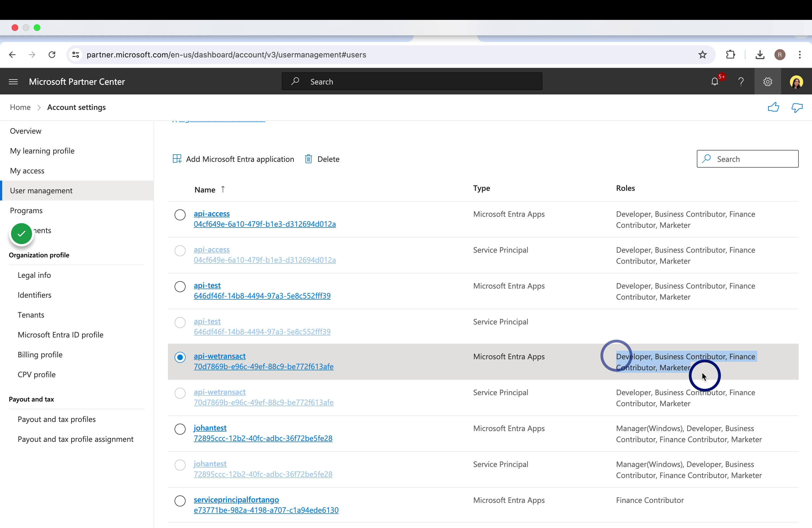
Task: Open the api-test Entra Apps link
Action: (207, 285)
